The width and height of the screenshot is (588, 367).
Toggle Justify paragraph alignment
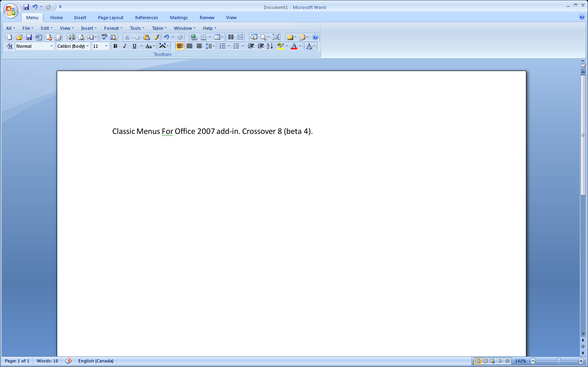coord(189,46)
